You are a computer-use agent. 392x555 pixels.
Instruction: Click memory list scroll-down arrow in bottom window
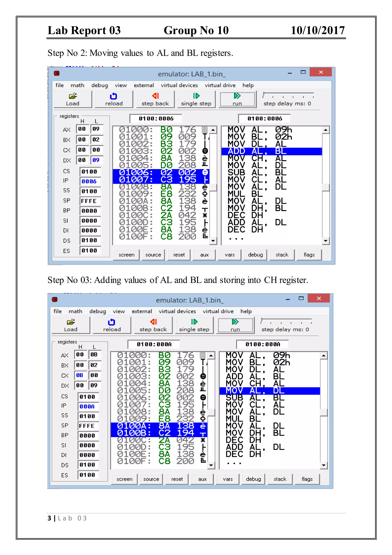(x=211, y=465)
